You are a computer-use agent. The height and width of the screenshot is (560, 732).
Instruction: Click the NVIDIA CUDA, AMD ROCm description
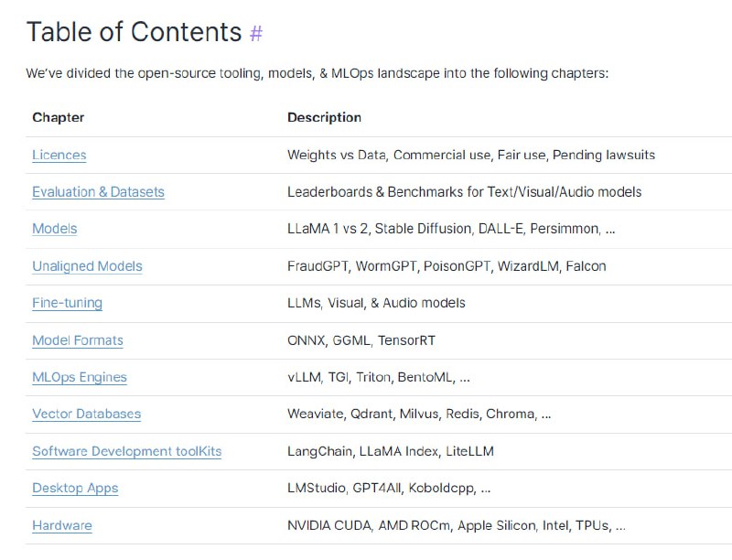pos(456,525)
